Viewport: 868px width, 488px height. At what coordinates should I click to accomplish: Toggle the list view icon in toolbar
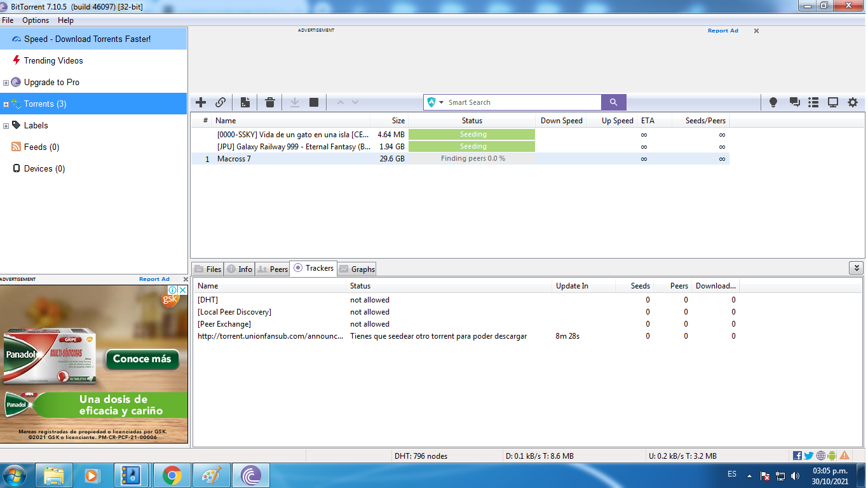click(813, 102)
